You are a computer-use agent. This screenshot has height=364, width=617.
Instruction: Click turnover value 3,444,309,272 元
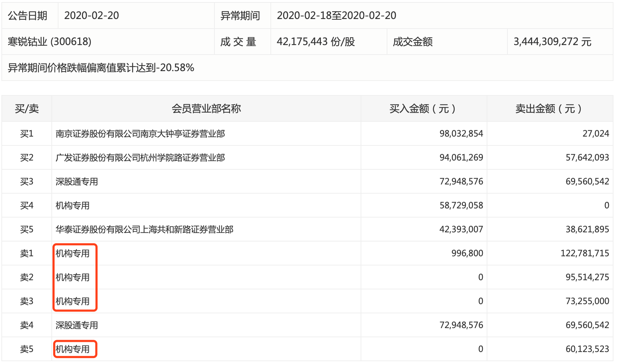click(x=553, y=42)
